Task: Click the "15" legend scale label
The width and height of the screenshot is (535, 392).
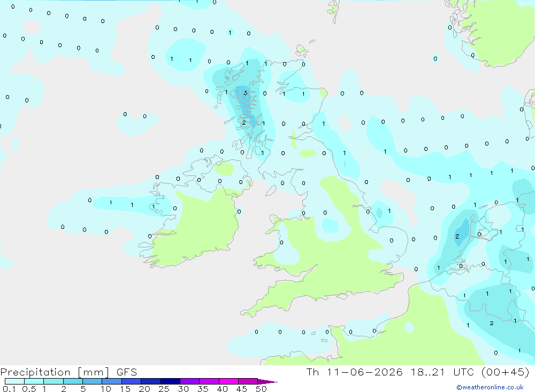Action: coord(125,389)
